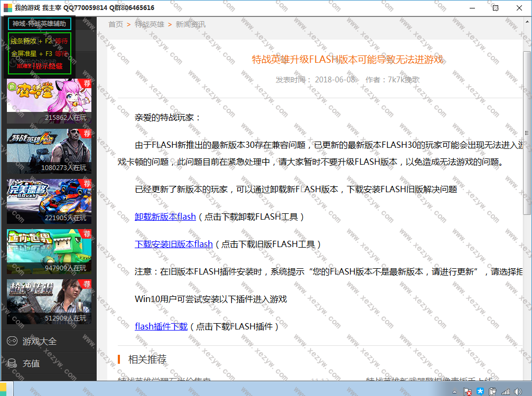
Task: Open the power plug battery tray icon
Action: point(492,391)
